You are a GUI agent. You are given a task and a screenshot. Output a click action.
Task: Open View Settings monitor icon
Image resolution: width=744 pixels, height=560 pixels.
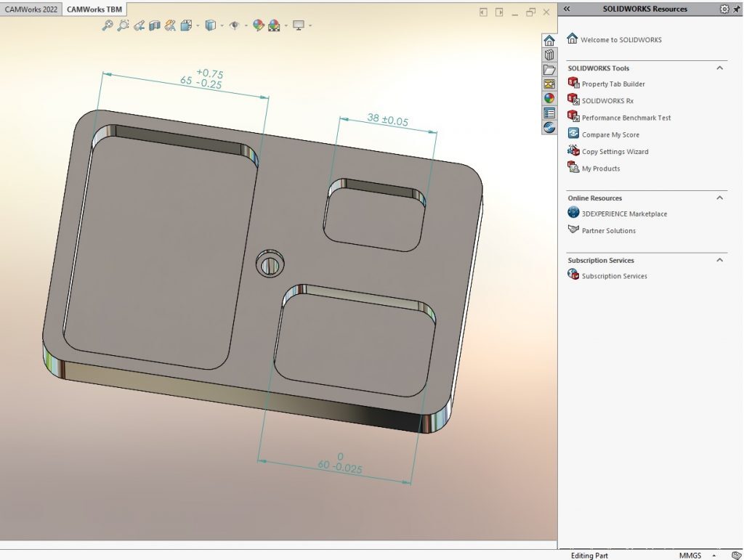pos(299,24)
